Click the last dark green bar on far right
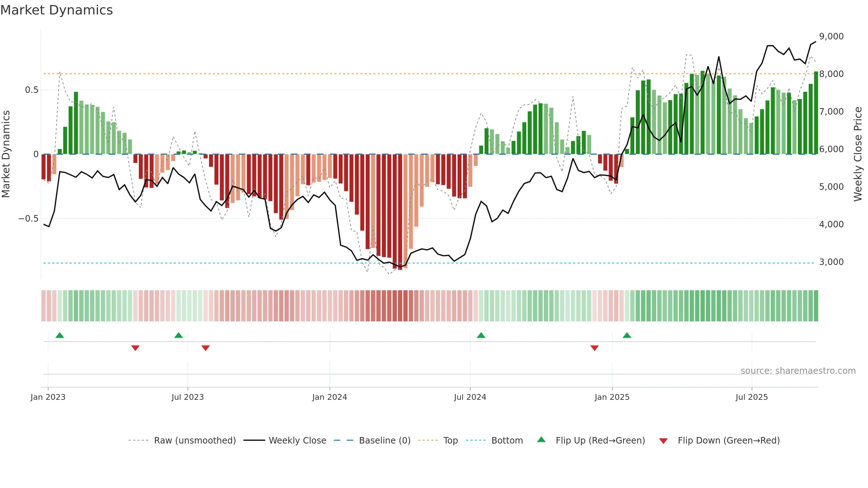This screenshot has width=868, height=488. pyautogui.click(x=816, y=113)
